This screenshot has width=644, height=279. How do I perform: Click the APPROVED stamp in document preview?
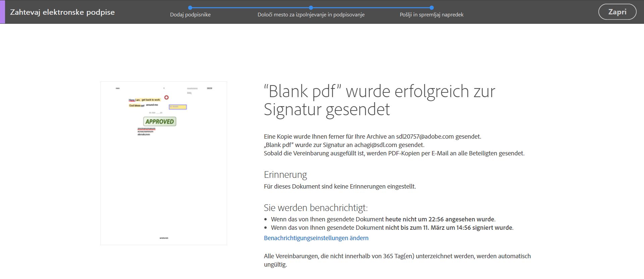point(160,121)
